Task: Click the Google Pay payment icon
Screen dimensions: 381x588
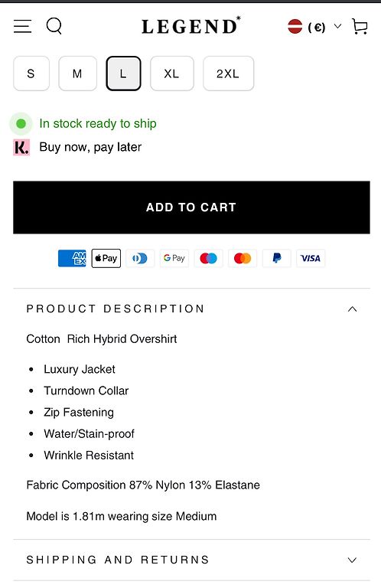Action: tap(174, 258)
